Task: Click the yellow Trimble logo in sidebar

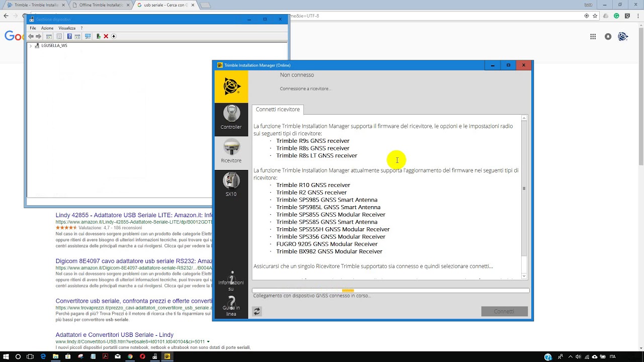Action: click(231, 86)
